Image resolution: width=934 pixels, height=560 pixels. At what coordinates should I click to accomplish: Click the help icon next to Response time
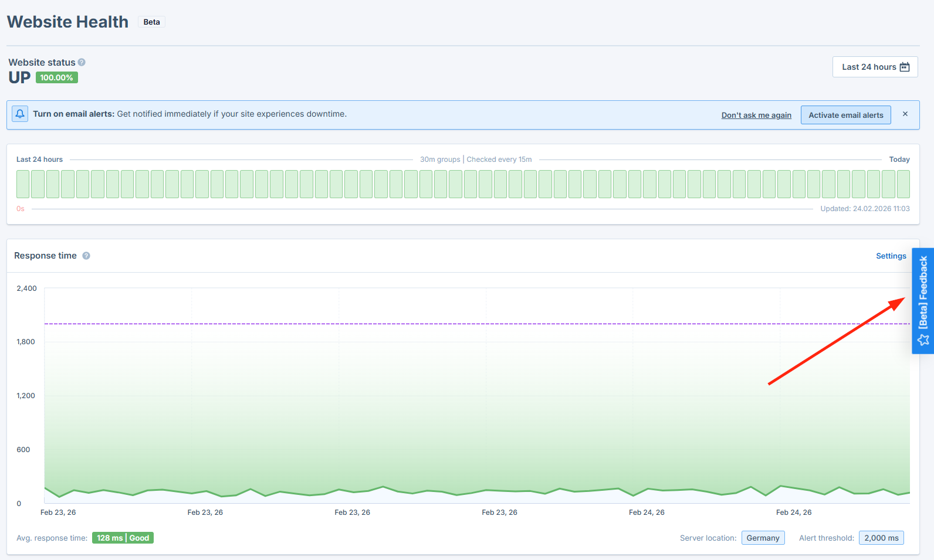pos(86,256)
